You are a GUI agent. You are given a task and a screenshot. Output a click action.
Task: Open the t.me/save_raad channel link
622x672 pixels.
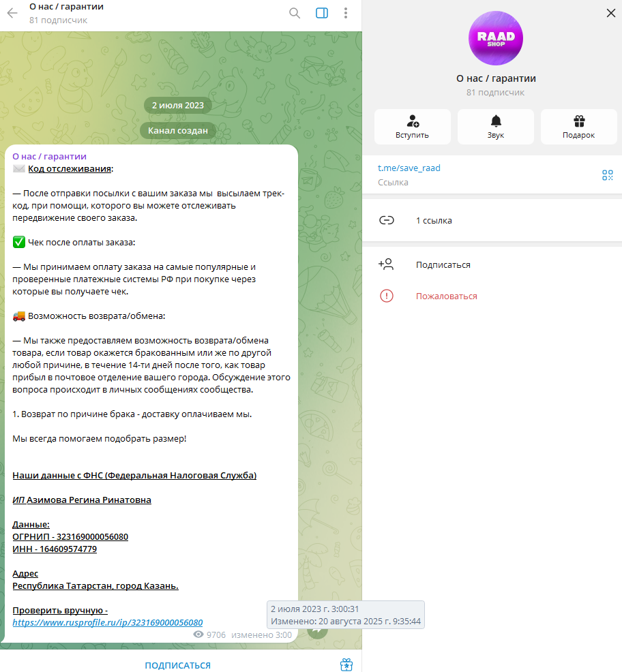(409, 168)
